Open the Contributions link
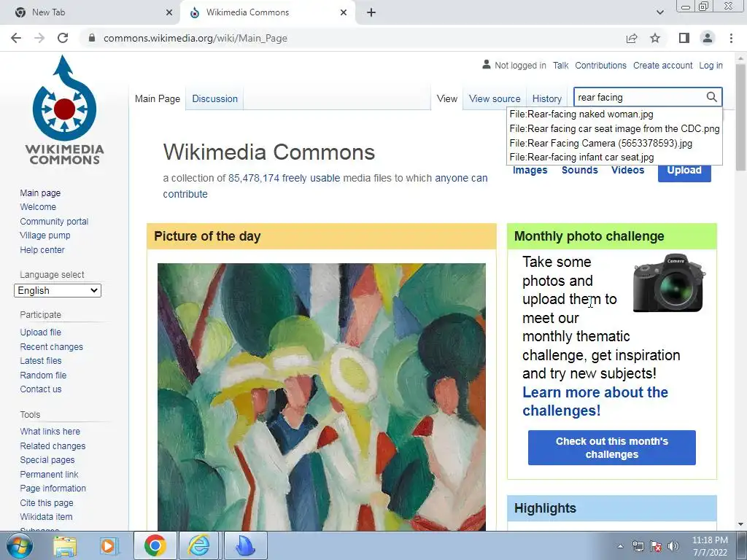 point(600,65)
